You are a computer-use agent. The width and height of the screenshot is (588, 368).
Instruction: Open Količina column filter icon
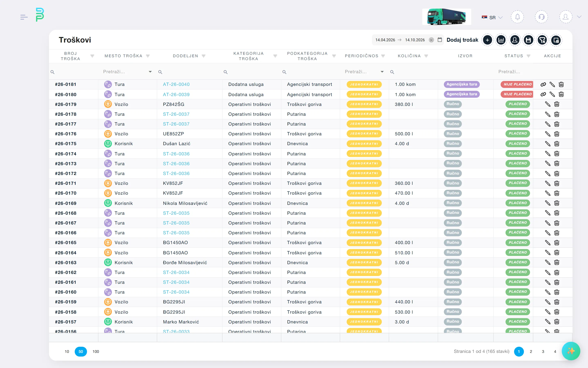pyautogui.click(x=426, y=56)
